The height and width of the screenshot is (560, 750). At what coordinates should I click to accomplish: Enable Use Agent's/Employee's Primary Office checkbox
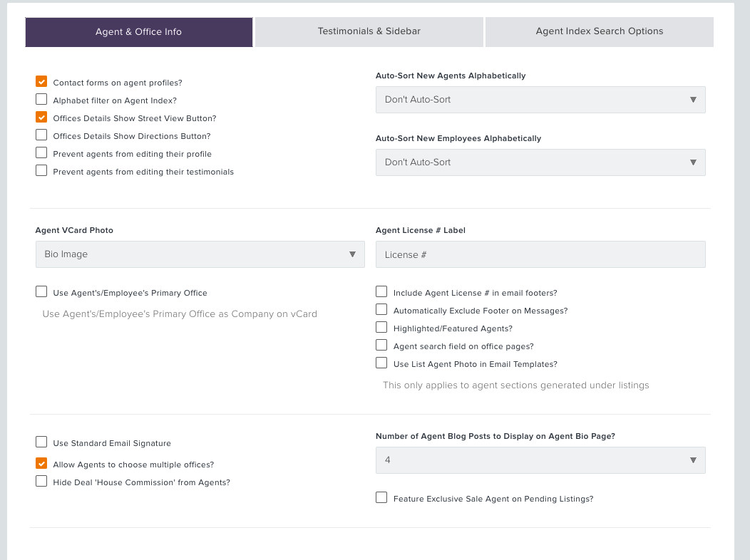pyautogui.click(x=41, y=292)
